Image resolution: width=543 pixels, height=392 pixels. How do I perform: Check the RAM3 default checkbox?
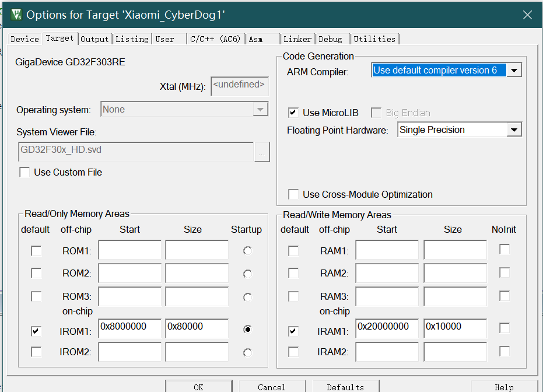293,296
